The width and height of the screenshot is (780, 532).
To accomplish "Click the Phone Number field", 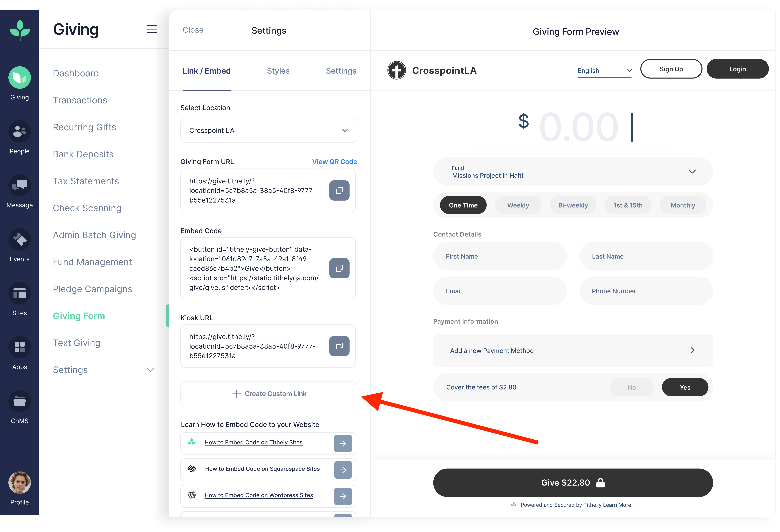I will [x=646, y=291].
